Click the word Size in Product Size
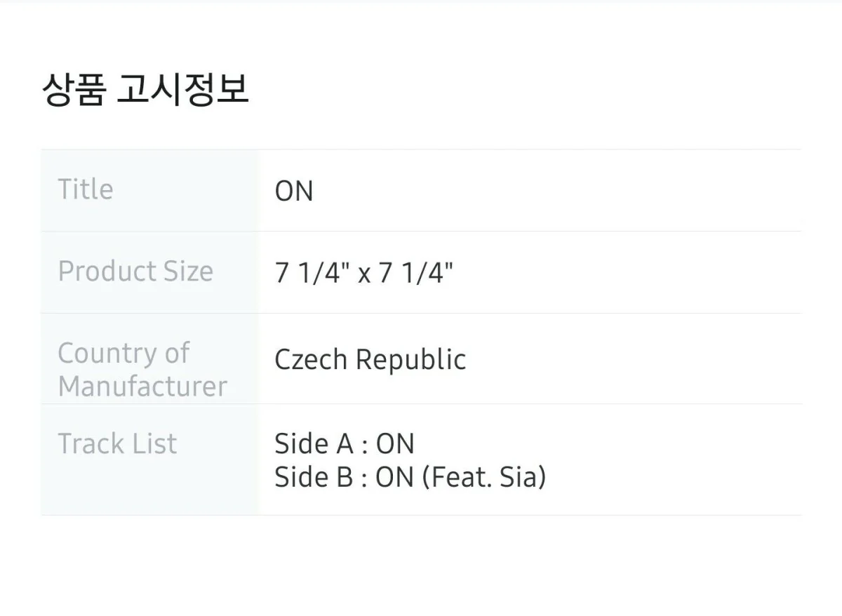The image size is (842, 616). click(189, 272)
